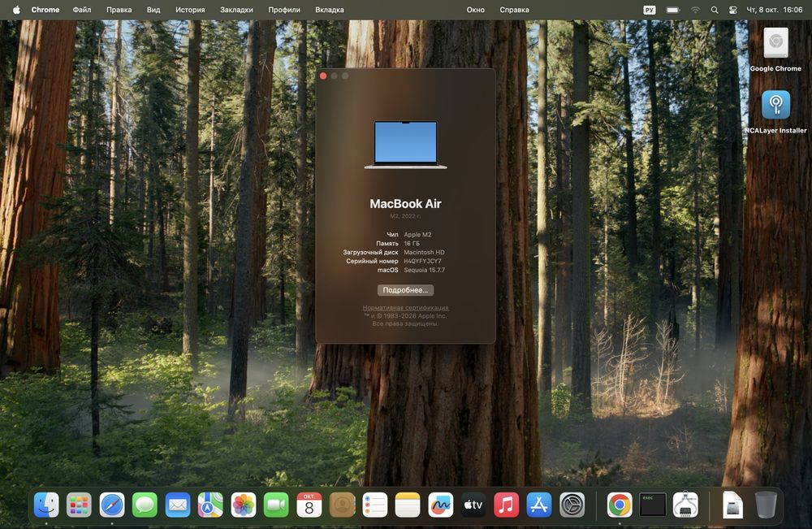Switch the РУ input source in menu bar
Image resolution: width=812 pixels, height=529 pixels.
tap(650, 10)
